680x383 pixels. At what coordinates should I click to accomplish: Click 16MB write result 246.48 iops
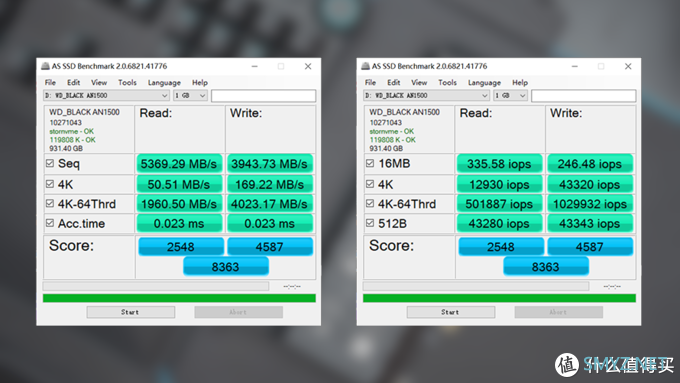[x=590, y=164]
